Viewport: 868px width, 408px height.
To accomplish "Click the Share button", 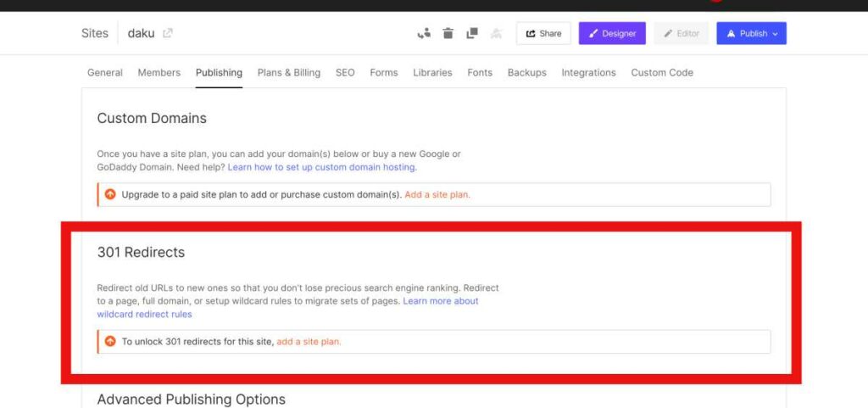I will (543, 33).
